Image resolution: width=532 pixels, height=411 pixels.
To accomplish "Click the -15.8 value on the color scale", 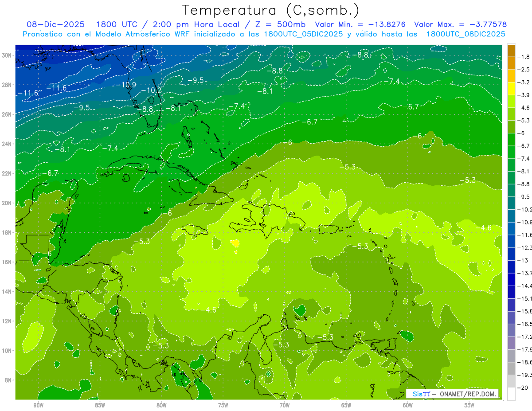I will coord(524,311).
